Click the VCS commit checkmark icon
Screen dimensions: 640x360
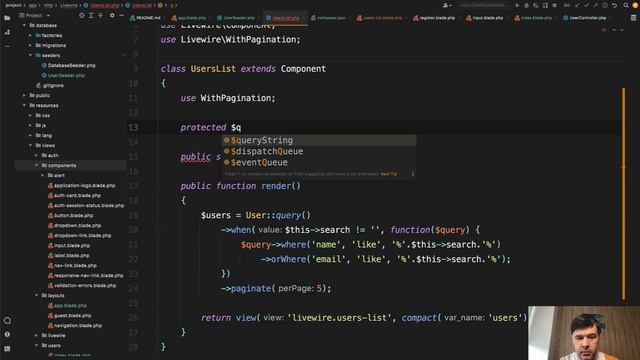click(586, 5)
